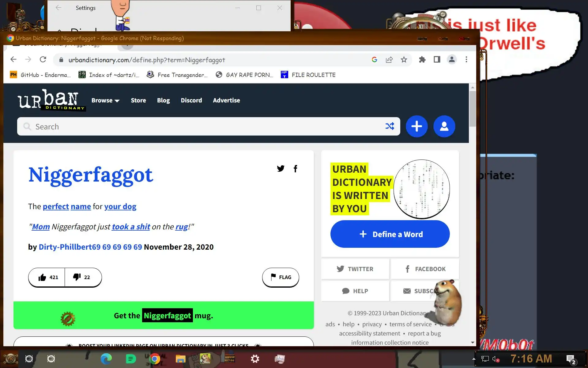
Task: Open Chrome three-dot menu
Action: 466,59
